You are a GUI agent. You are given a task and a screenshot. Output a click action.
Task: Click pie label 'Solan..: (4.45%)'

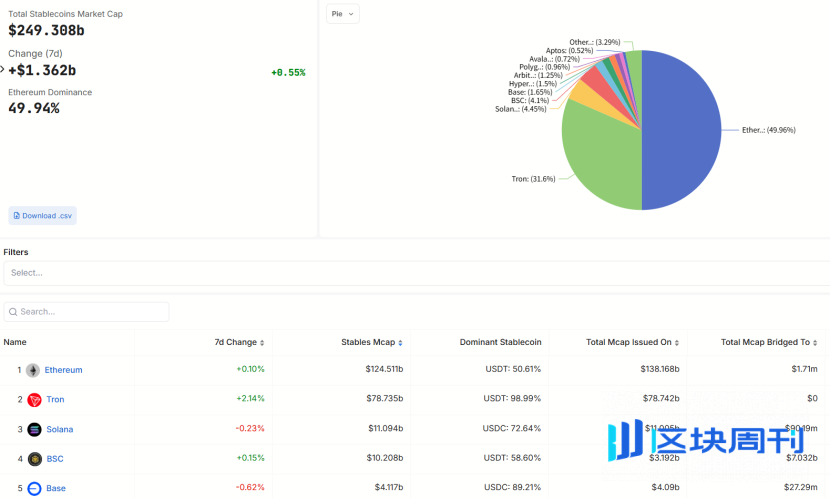(520, 109)
